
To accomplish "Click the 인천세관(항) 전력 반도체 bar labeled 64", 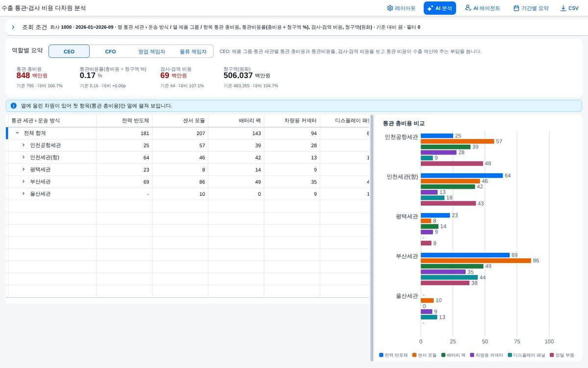I will pyautogui.click(x=462, y=175).
